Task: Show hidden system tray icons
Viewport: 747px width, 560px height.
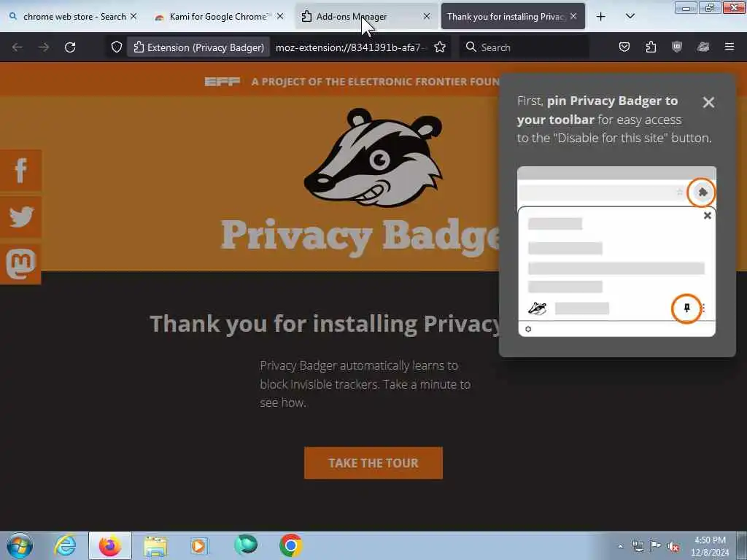Action: tap(620, 546)
